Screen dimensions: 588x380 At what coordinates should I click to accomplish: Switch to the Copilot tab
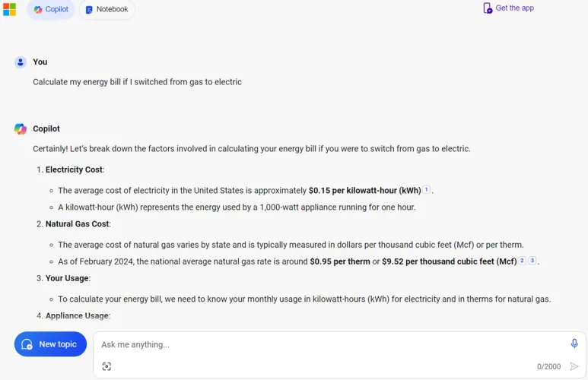[51, 10]
